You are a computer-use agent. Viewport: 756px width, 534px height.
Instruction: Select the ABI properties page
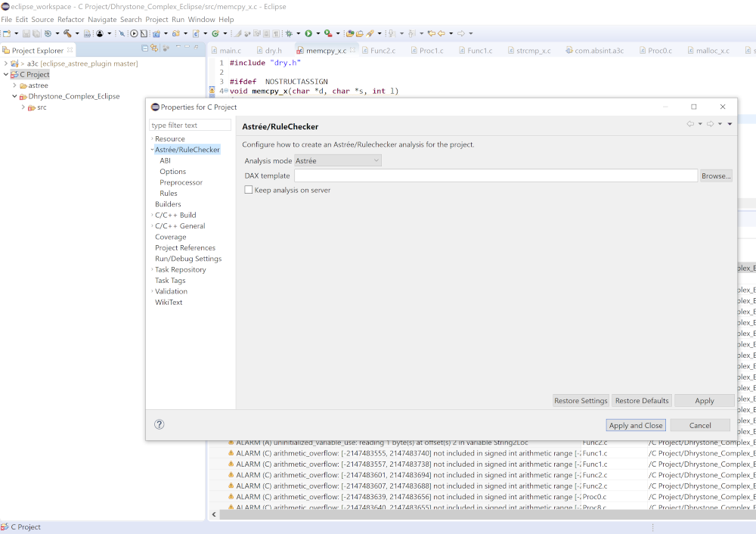[x=165, y=160]
